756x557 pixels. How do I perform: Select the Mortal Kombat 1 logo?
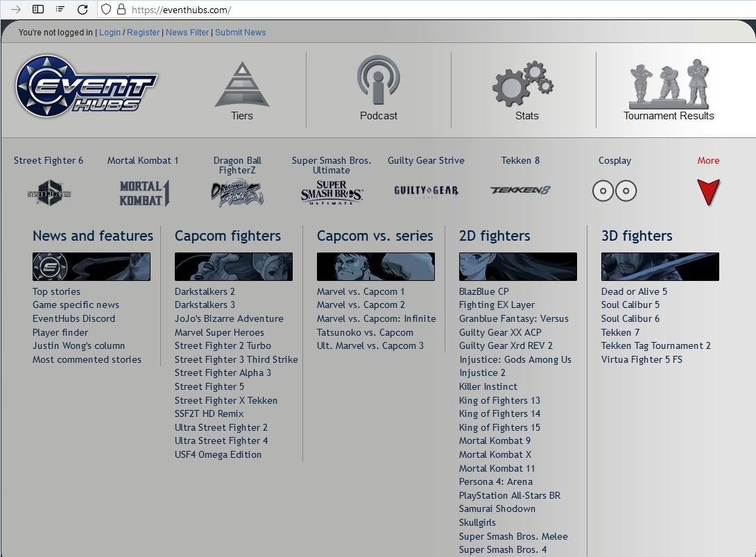coord(144,193)
